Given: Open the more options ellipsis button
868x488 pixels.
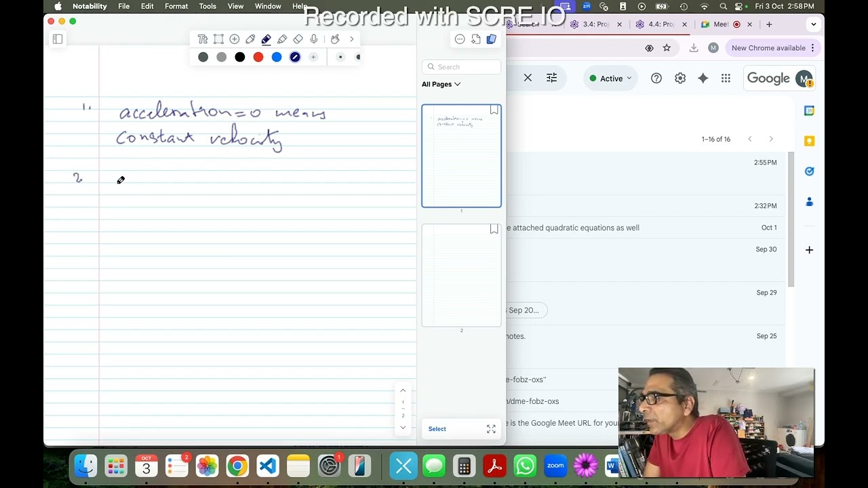Looking at the screenshot, I should click(x=460, y=39).
